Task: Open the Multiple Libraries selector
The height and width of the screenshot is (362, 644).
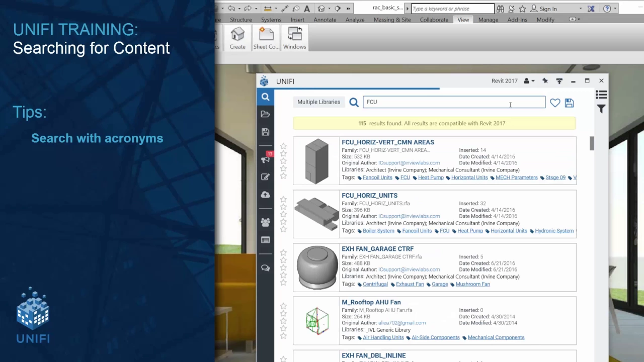Action: click(x=318, y=102)
